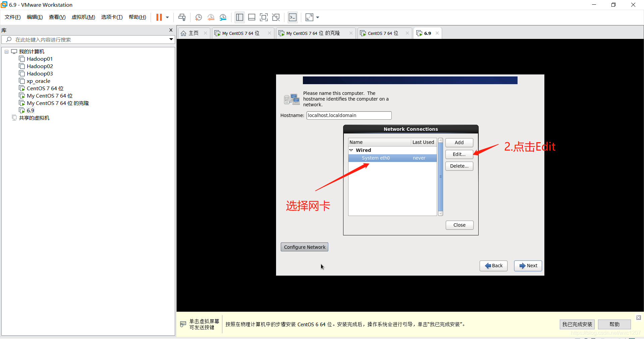Click the Delete... button

459,166
